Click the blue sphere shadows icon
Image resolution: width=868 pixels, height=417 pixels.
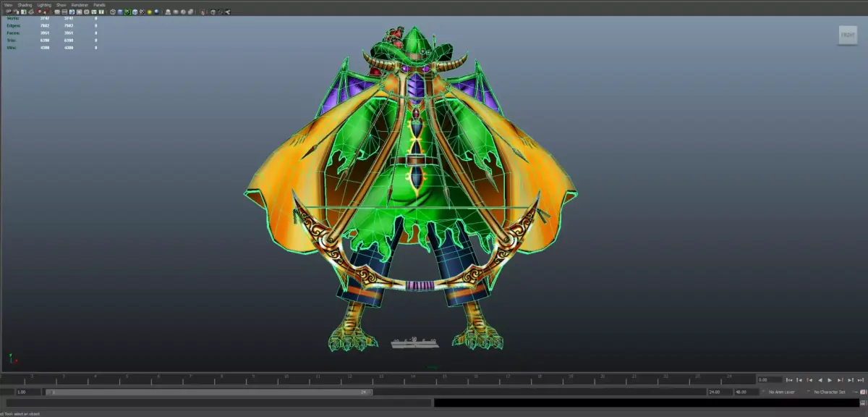click(157, 12)
